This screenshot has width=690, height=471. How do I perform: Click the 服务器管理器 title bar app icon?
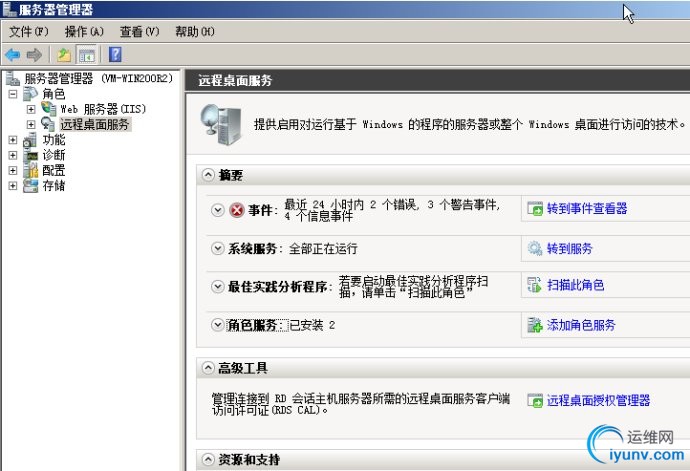click(9, 9)
